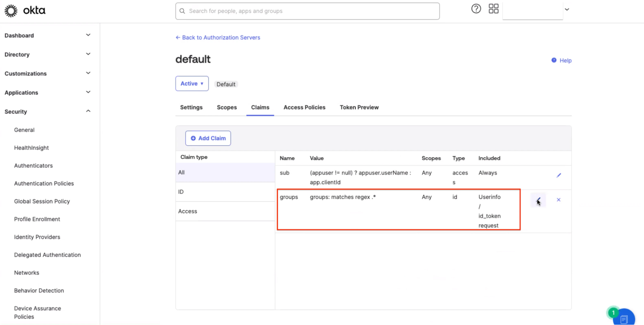
Task: Open the Help link
Action: point(562,60)
